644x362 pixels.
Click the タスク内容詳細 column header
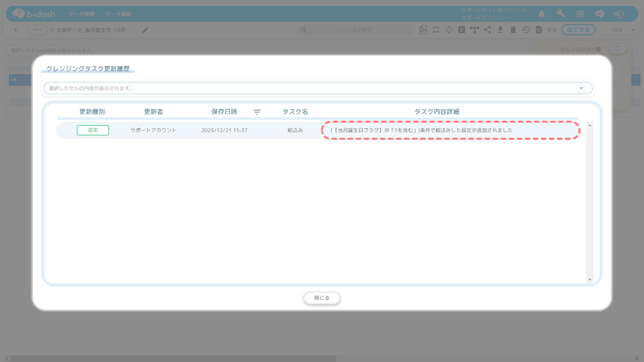(x=437, y=112)
